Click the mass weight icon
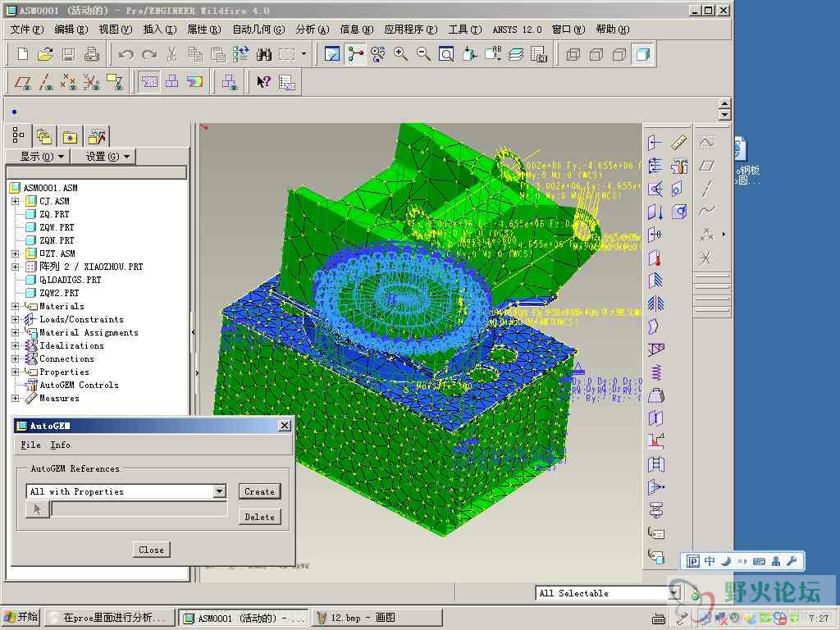This screenshot has width=840, height=630. (655, 395)
